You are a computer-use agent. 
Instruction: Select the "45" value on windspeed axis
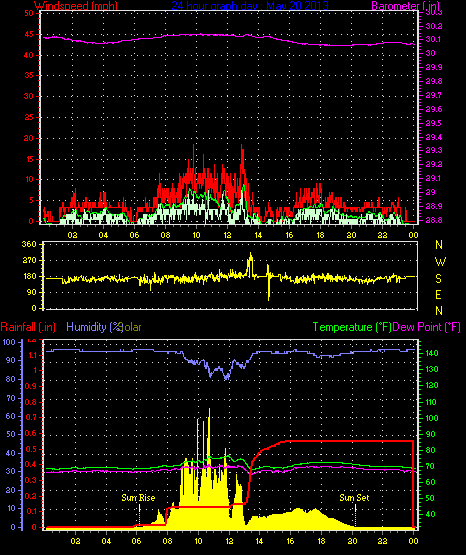(x=29, y=34)
